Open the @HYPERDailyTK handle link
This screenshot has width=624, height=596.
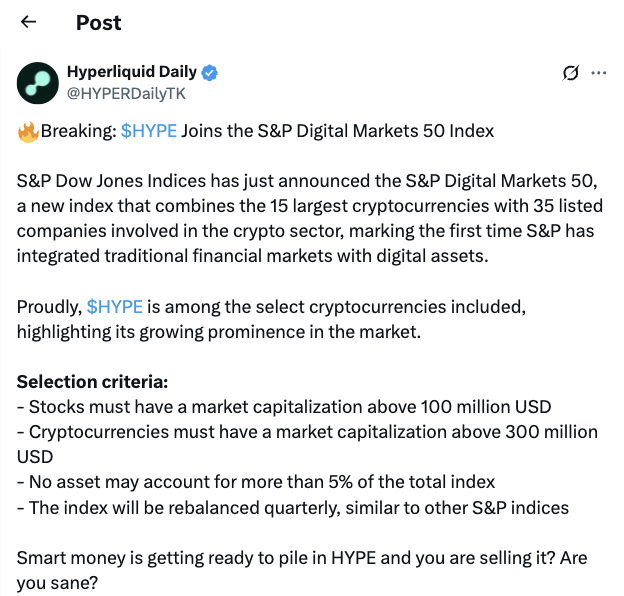125,93
